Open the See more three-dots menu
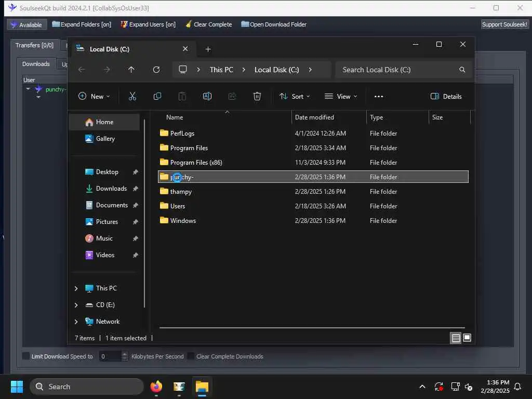Image resolution: width=532 pixels, height=399 pixels. (x=379, y=96)
